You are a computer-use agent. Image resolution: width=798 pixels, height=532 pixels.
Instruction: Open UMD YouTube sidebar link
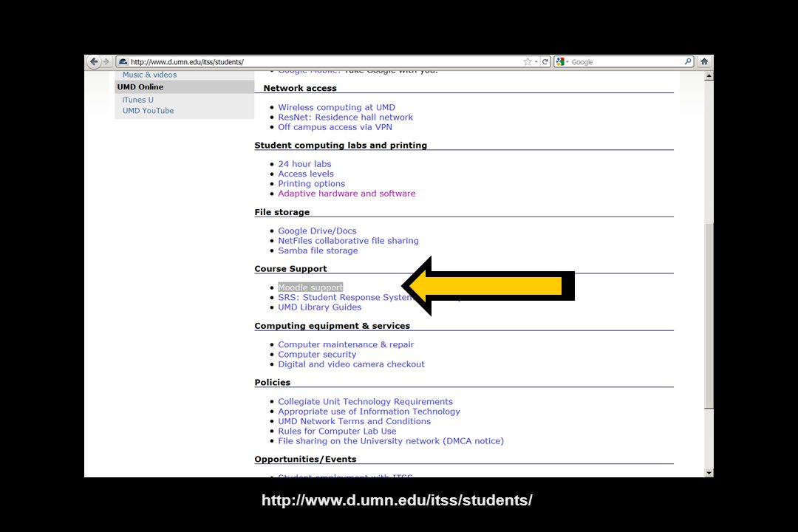coord(148,111)
